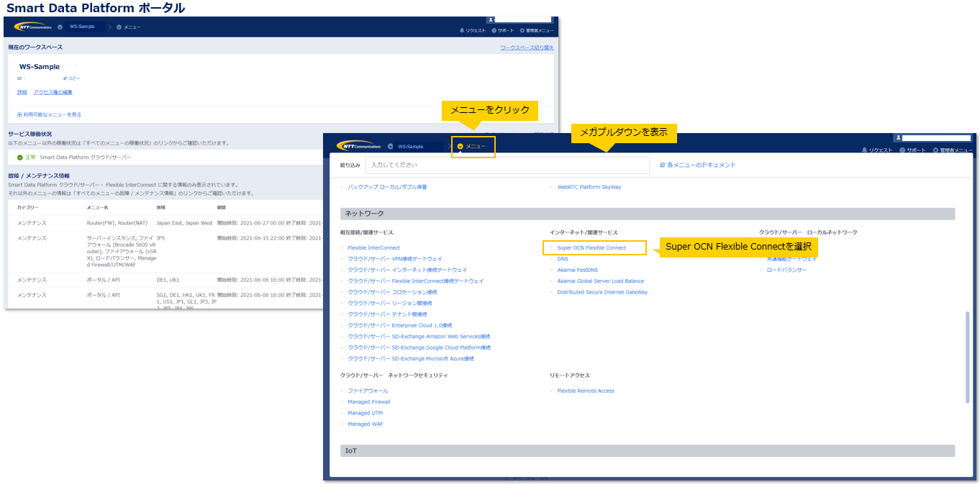
Task: Click the green 正常 status icon
Action: pos(20,157)
